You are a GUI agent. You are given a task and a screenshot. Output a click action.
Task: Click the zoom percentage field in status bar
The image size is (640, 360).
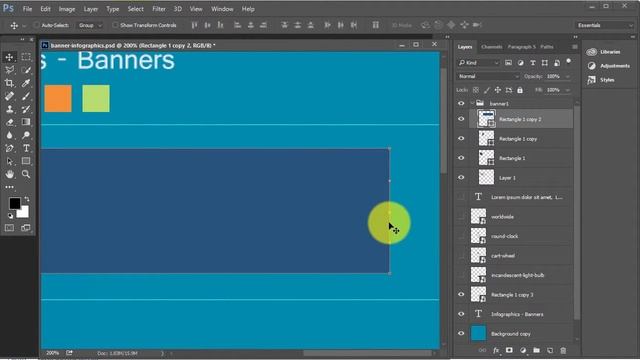pos(52,353)
